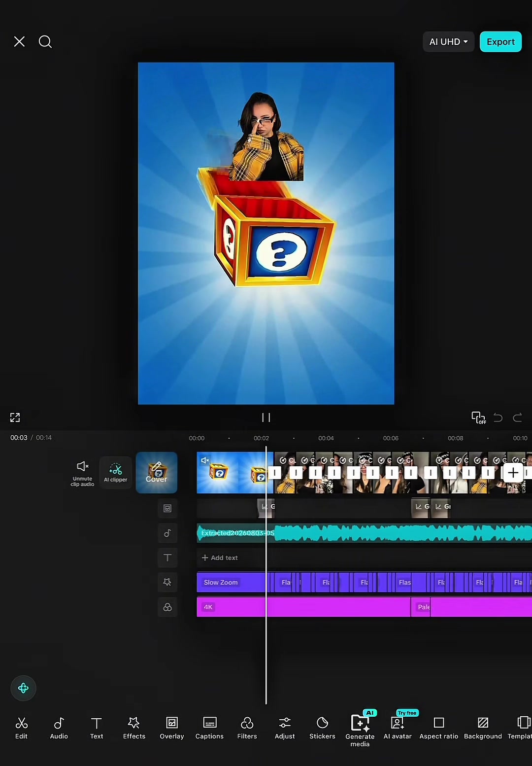
Task: Open the Effects tool
Action: [134, 728]
